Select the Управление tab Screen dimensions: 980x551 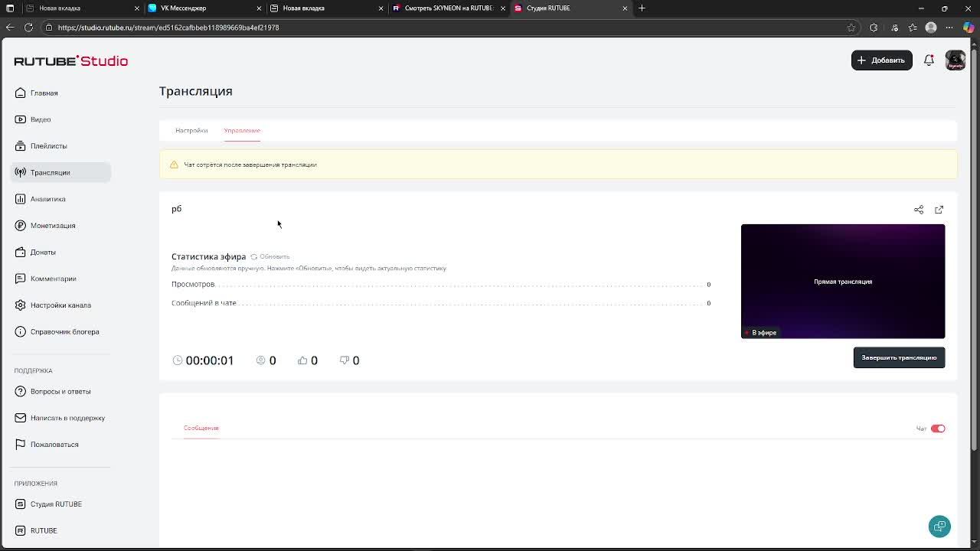pyautogui.click(x=242, y=130)
